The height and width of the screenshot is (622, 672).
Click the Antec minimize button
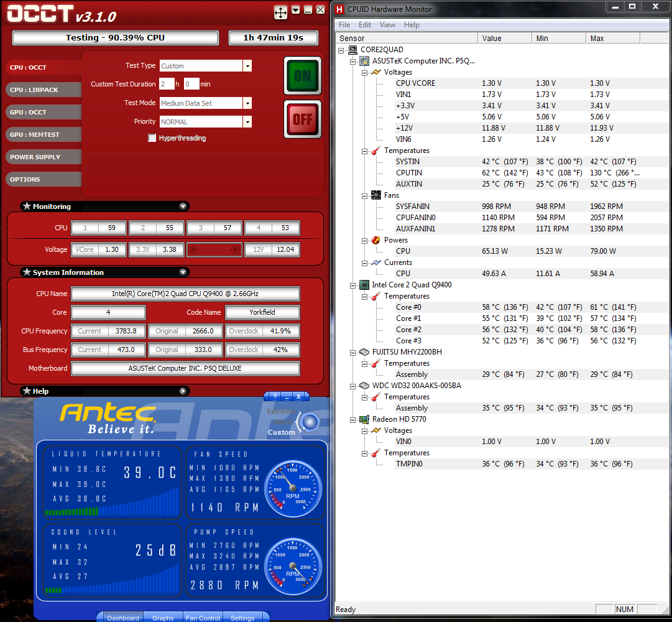click(x=288, y=396)
